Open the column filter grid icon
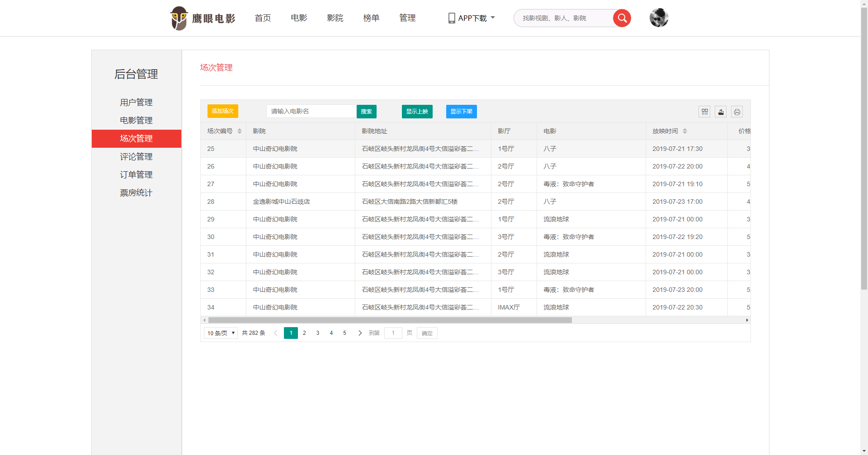 704,112
